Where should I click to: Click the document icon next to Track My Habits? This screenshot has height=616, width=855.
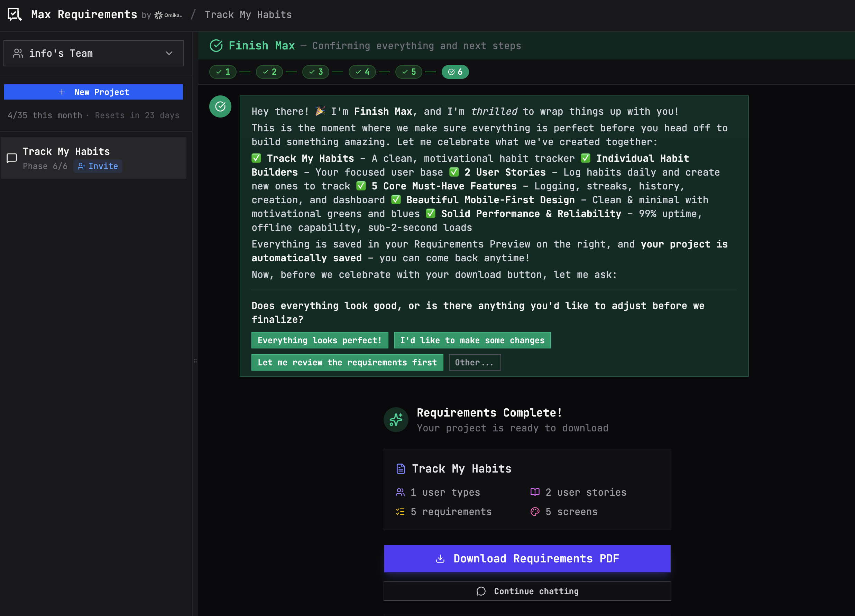[x=401, y=469]
